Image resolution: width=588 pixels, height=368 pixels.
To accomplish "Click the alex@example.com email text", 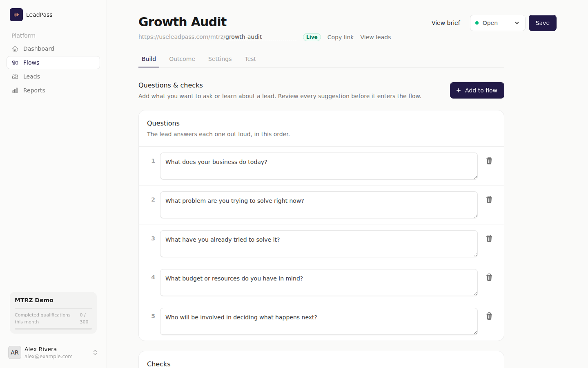I will [49, 357].
